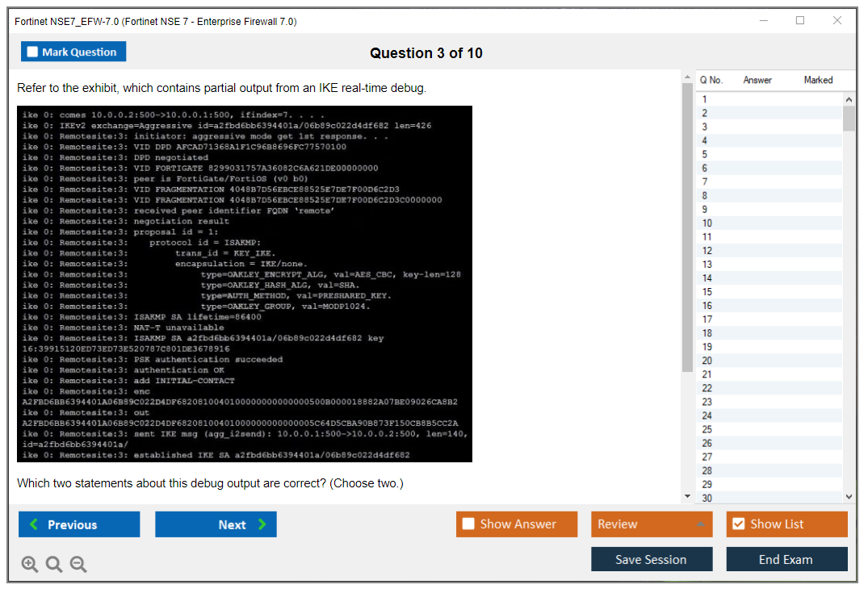Open the Review dropdown menu
This screenshot has width=868, height=593.
[652, 524]
